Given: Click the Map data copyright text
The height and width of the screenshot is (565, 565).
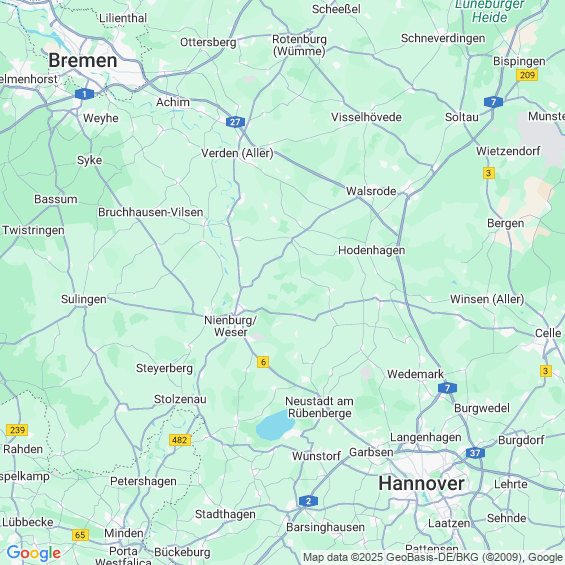Looking at the screenshot, I should tap(433, 557).
